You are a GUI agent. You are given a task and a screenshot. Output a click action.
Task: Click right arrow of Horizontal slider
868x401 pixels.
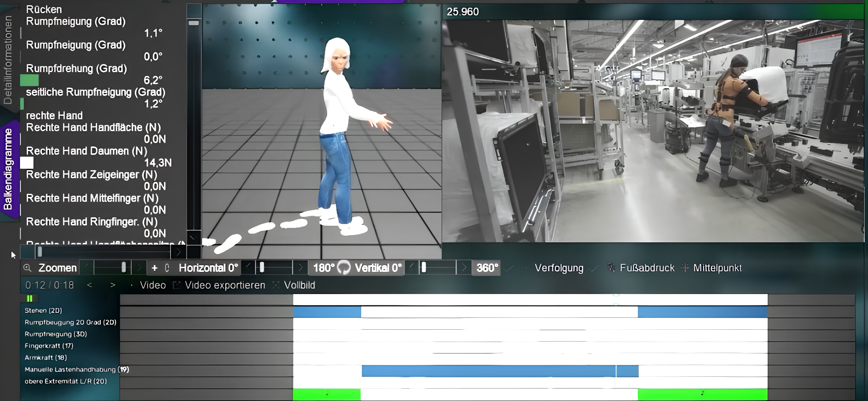[x=300, y=268]
